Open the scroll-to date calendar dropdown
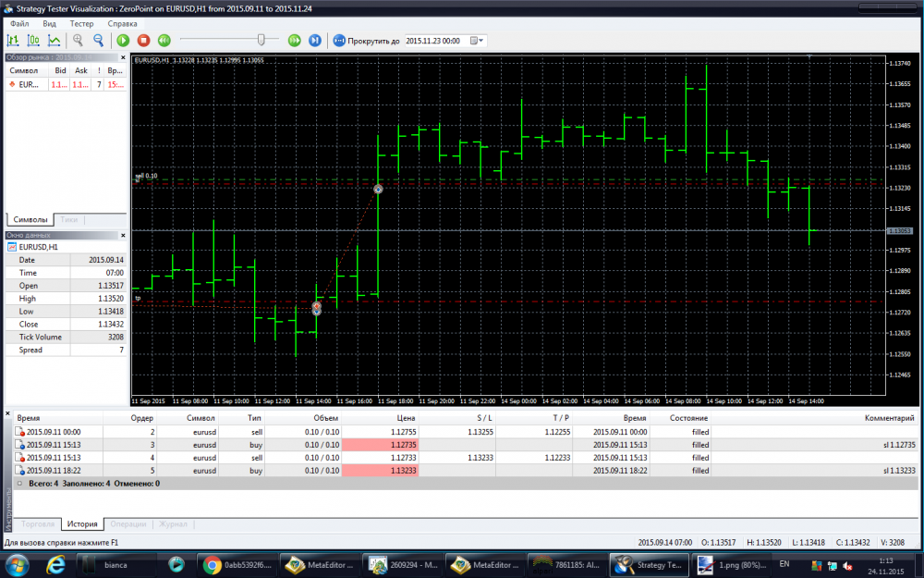 (478, 41)
